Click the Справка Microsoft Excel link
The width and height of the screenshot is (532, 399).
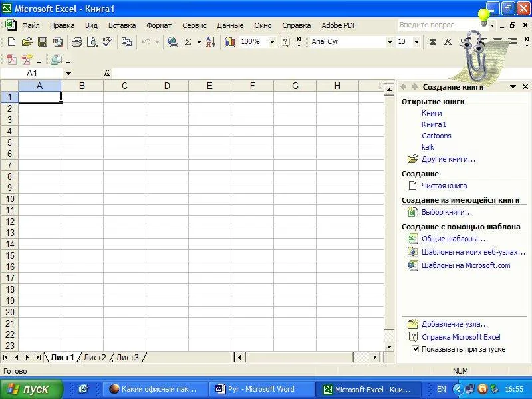click(x=461, y=337)
